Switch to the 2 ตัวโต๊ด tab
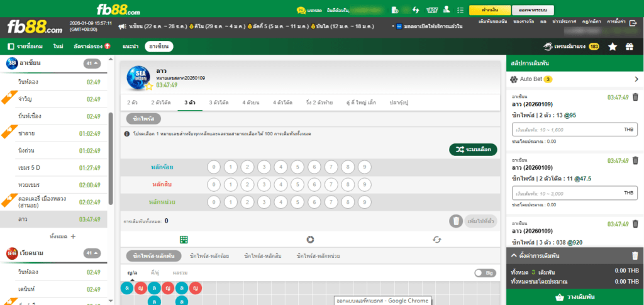The image size is (644, 305). click(160, 103)
